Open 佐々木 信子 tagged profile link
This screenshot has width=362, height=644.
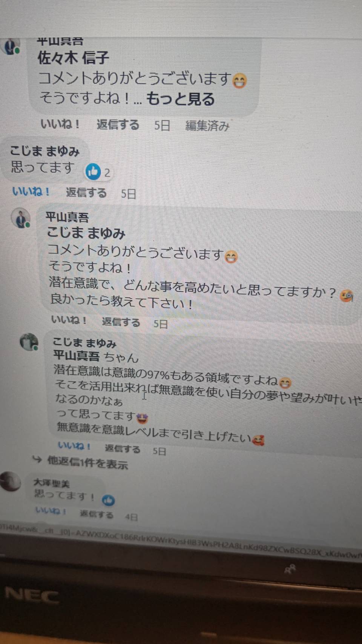tap(73, 58)
